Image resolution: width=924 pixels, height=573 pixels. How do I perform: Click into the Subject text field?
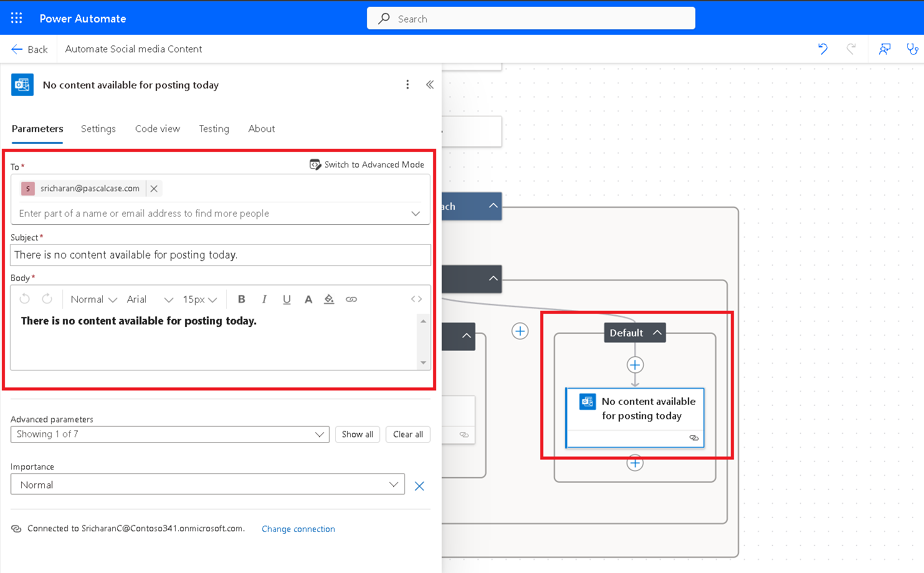pos(221,255)
